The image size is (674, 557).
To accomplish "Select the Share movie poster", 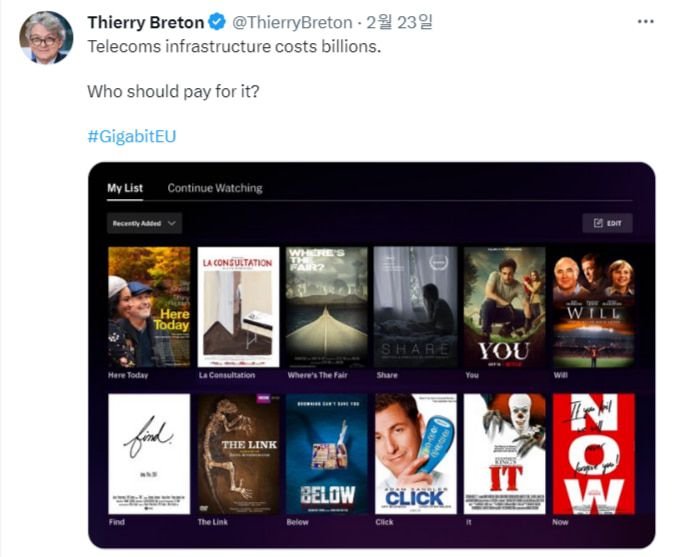I will click(x=416, y=307).
